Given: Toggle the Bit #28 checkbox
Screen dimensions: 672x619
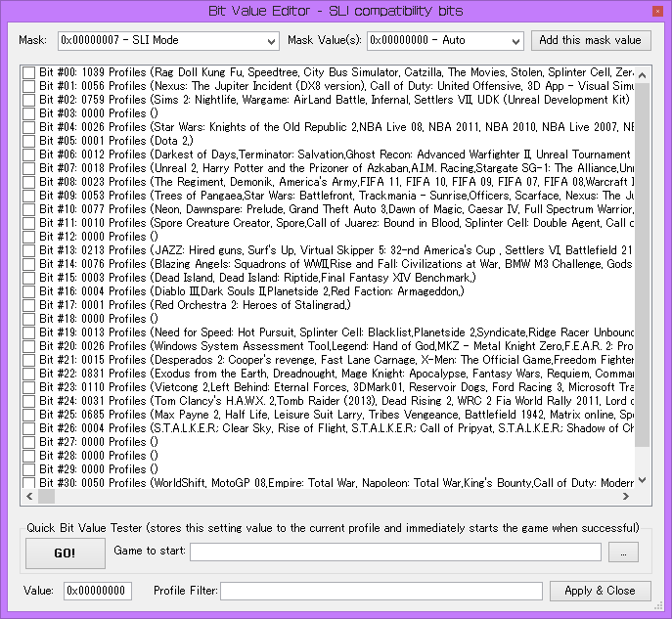Looking at the screenshot, I should click(28, 457).
